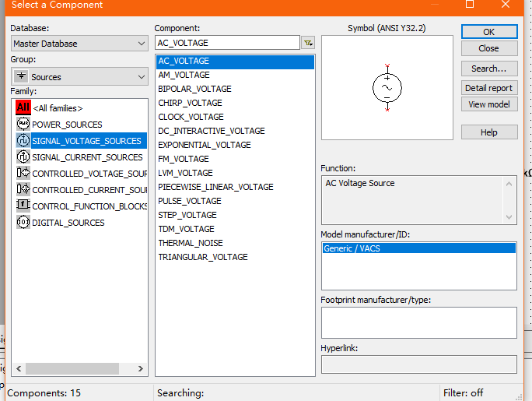
Task: Click the CONTROLLED_CURRENT_SOURCES family icon
Action: (x=23, y=189)
